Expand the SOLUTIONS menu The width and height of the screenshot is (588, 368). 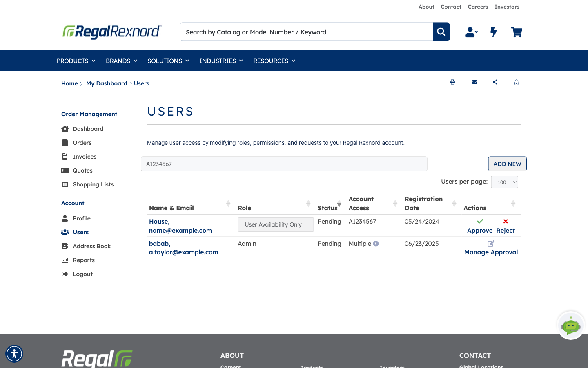(x=168, y=61)
